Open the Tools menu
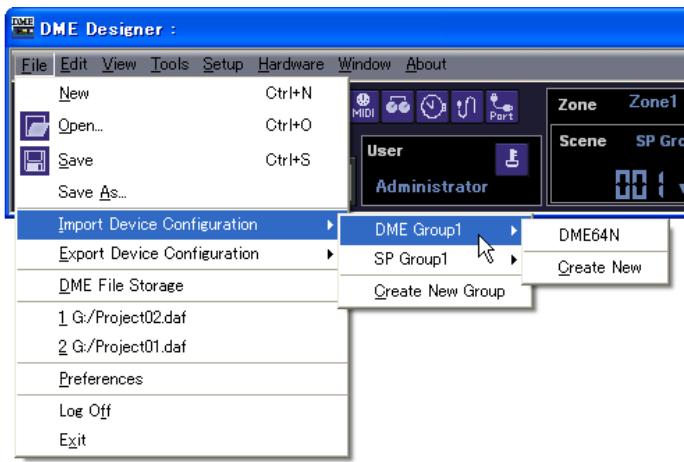684x462 pixels. point(170,65)
